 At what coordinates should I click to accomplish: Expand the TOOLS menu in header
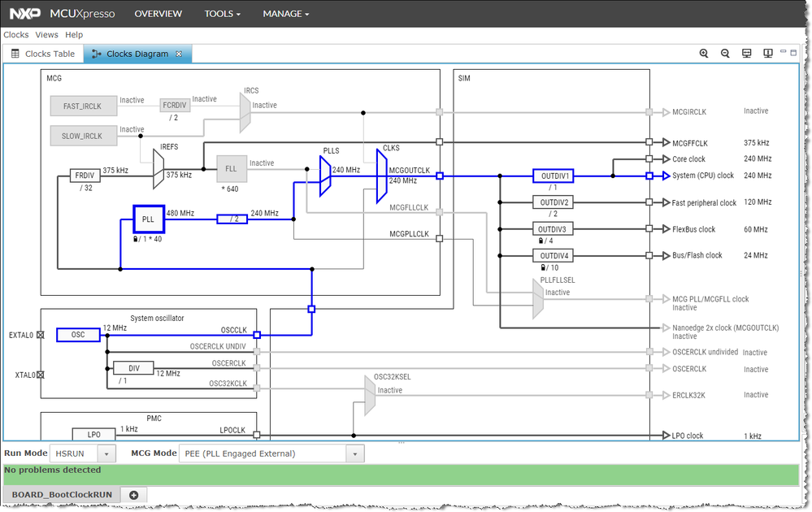click(222, 14)
